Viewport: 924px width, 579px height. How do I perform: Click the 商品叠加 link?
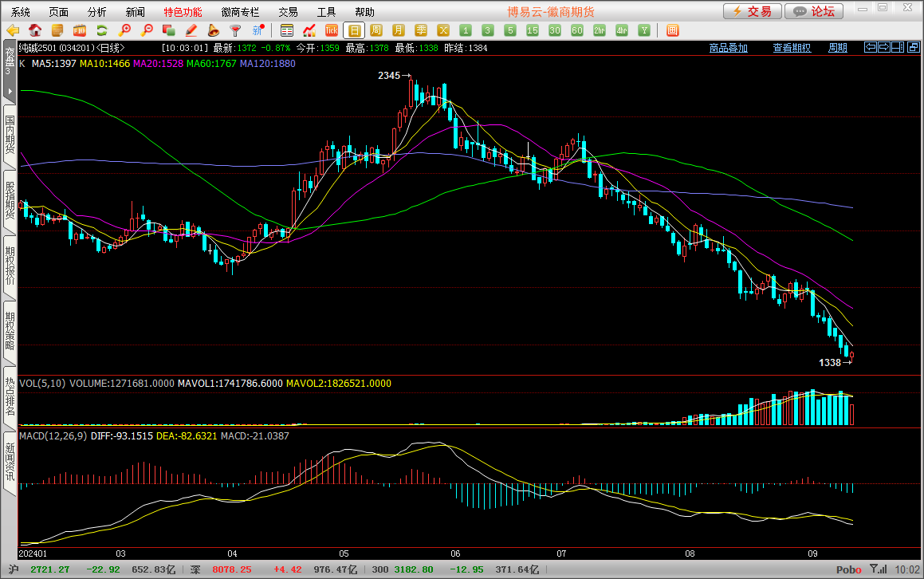[x=728, y=48]
